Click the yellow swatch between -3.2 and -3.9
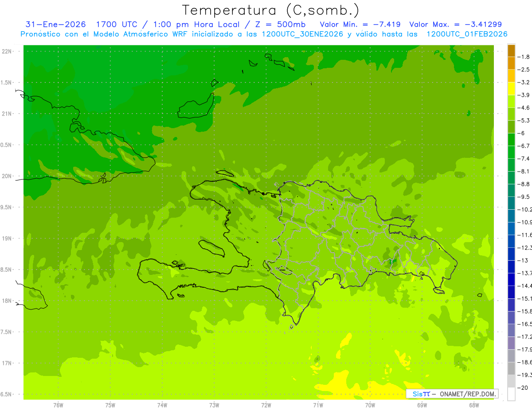 pyautogui.click(x=511, y=89)
